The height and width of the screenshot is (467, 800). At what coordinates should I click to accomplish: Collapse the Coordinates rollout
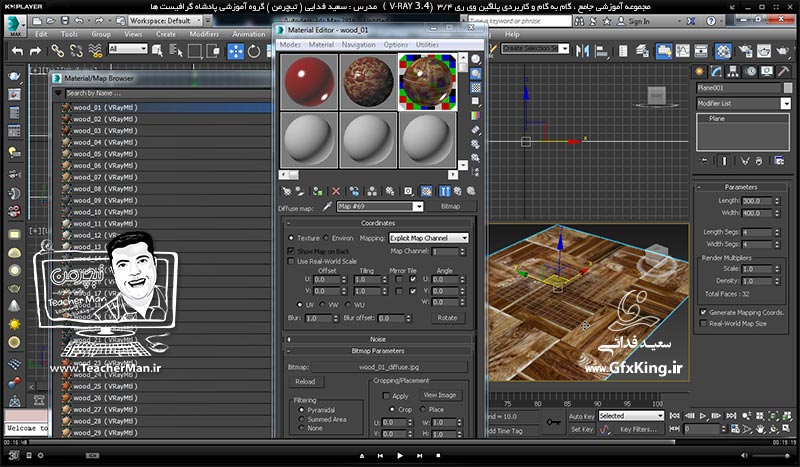point(378,223)
